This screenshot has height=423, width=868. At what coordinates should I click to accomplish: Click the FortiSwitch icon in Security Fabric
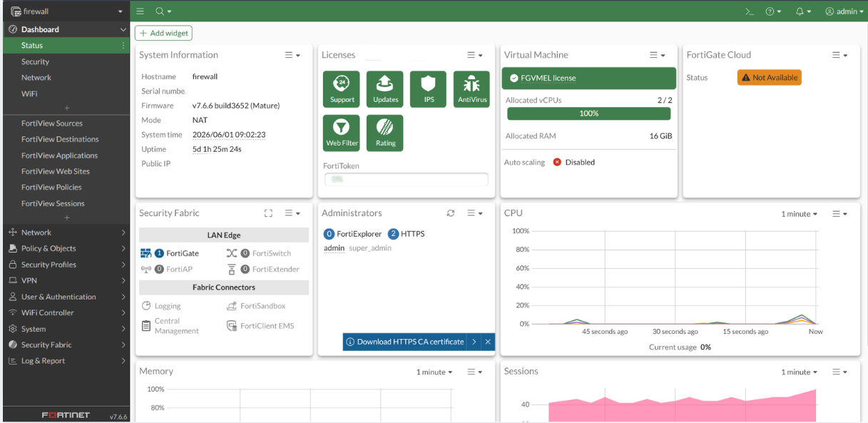pyautogui.click(x=232, y=253)
